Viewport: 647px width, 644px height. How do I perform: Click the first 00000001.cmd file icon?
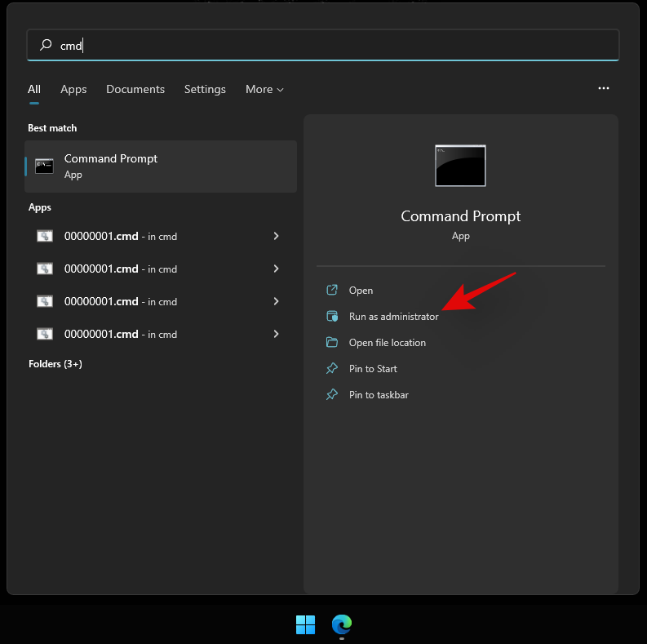45,236
